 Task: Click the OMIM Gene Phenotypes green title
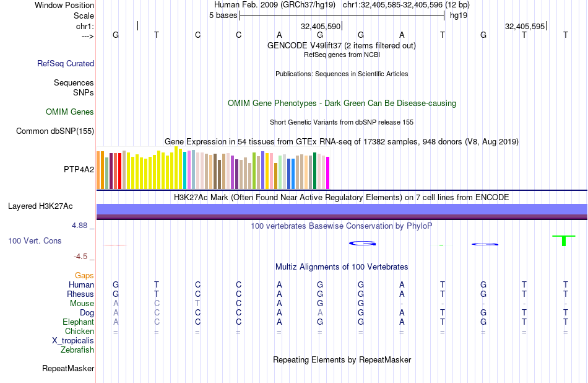point(342,103)
